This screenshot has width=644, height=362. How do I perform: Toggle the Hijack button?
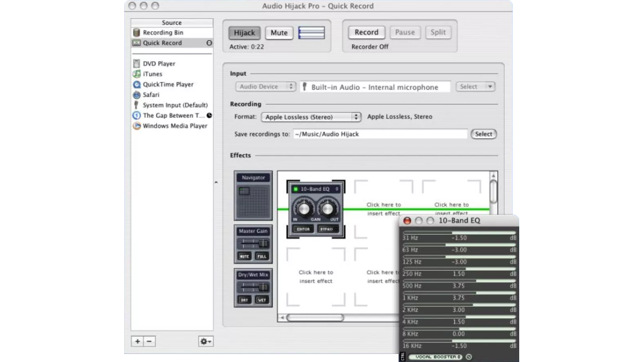245,33
